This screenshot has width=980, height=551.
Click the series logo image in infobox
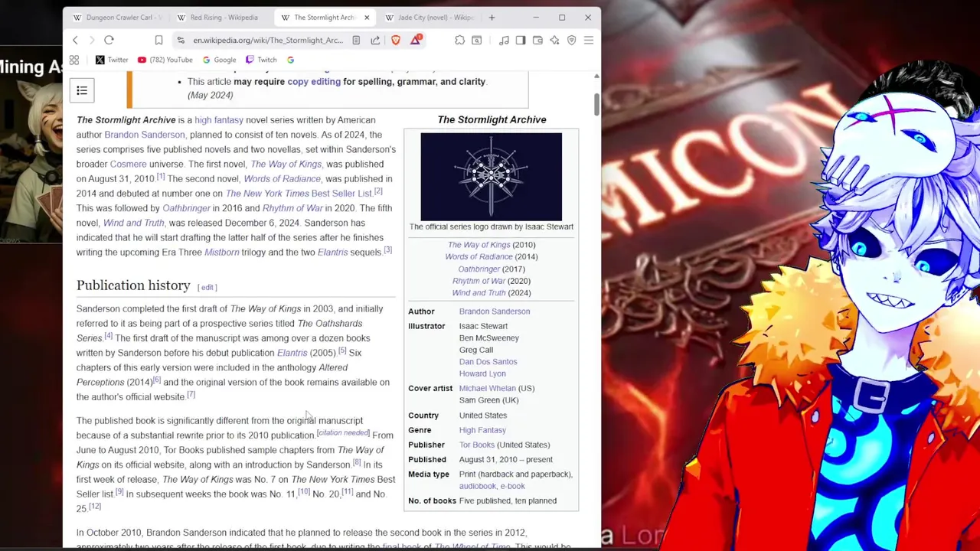[x=491, y=177]
